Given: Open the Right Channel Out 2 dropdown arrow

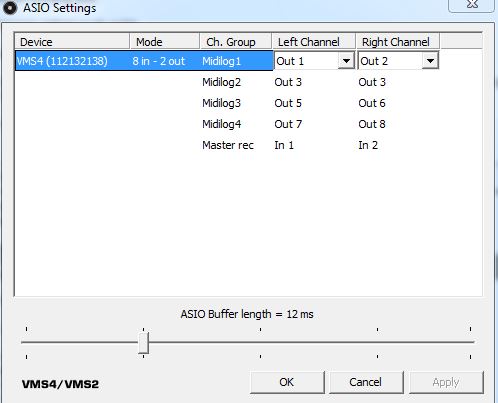Looking at the screenshot, I should coord(430,61).
